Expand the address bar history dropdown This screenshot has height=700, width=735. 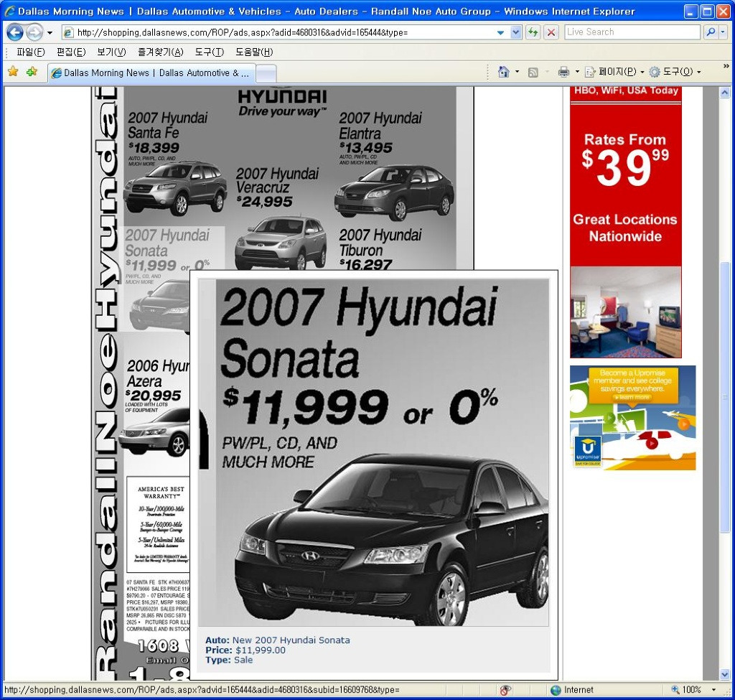coord(515,32)
